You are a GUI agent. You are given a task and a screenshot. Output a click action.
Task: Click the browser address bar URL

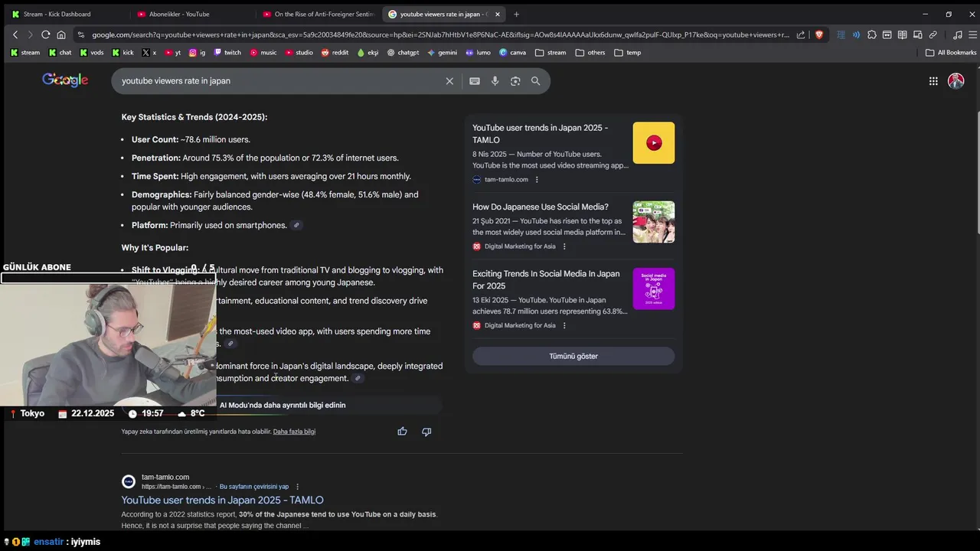tap(440, 34)
